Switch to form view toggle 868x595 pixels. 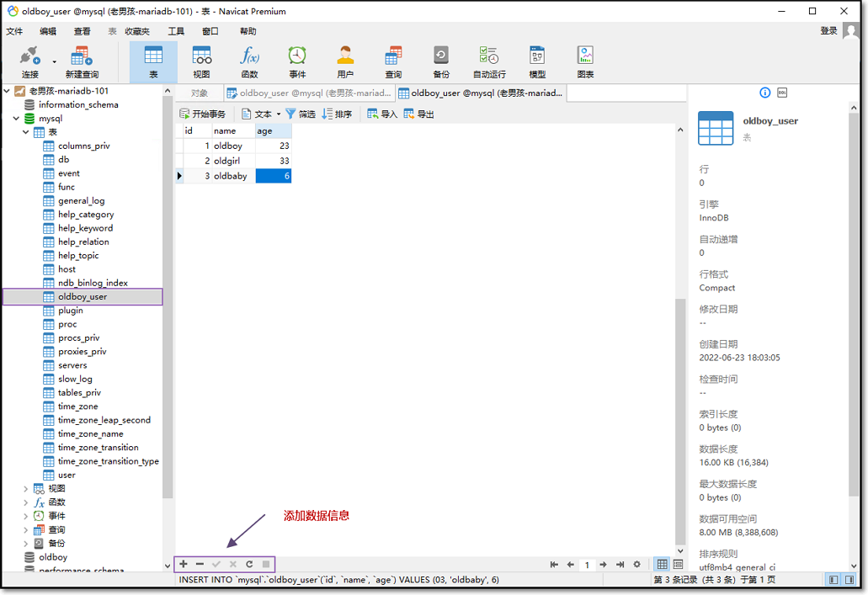point(678,565)
